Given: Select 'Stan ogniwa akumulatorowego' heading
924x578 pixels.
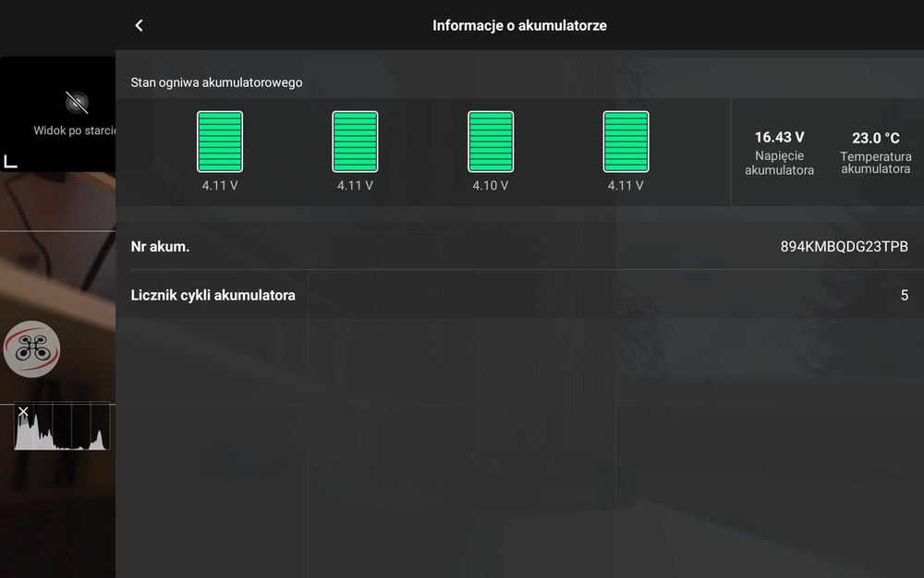Looking at the screenshot, I should click(x=216, y=82).
